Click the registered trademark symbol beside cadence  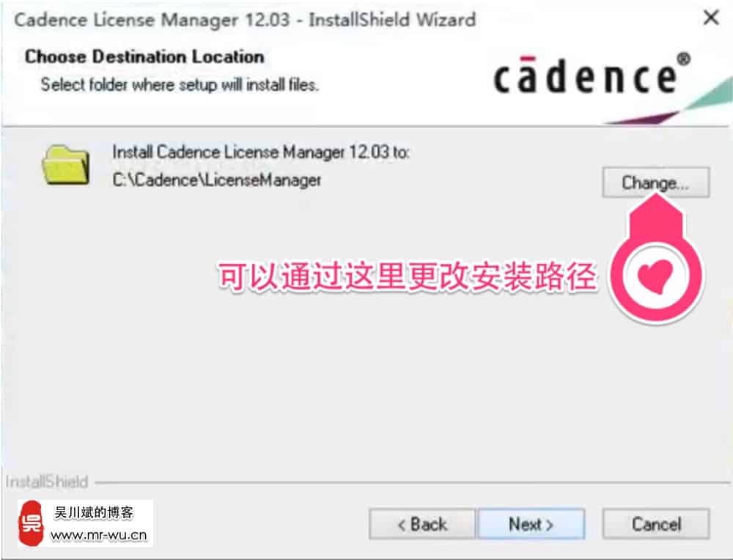(x=683, y=59)
